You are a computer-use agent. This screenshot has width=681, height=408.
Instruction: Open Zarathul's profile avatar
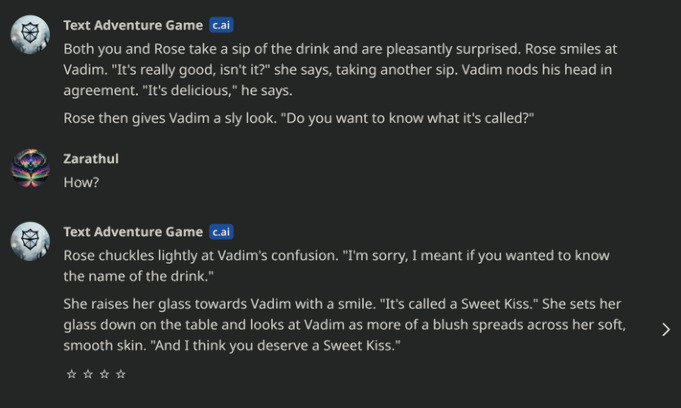click(x=30, y=168)
